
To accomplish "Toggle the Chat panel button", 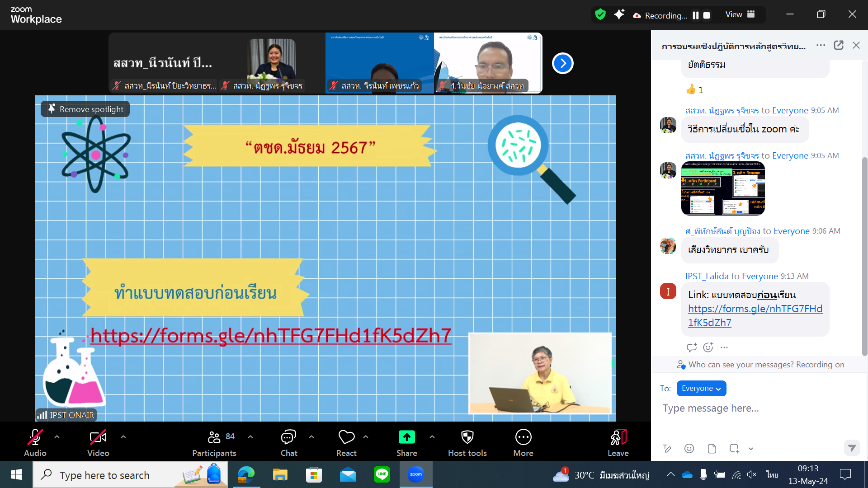I will pyautogui.click(x=288, y=443).
